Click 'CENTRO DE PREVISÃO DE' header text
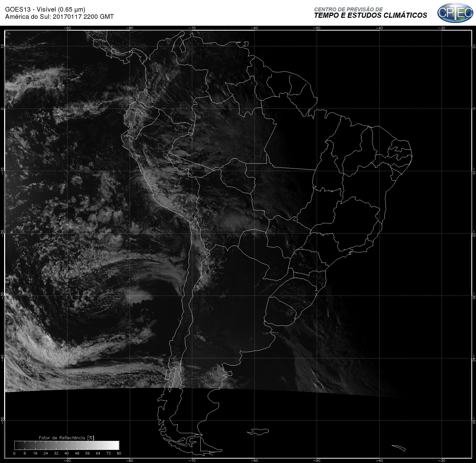Viewport: 476px width, 463px height. coord(348,9)
